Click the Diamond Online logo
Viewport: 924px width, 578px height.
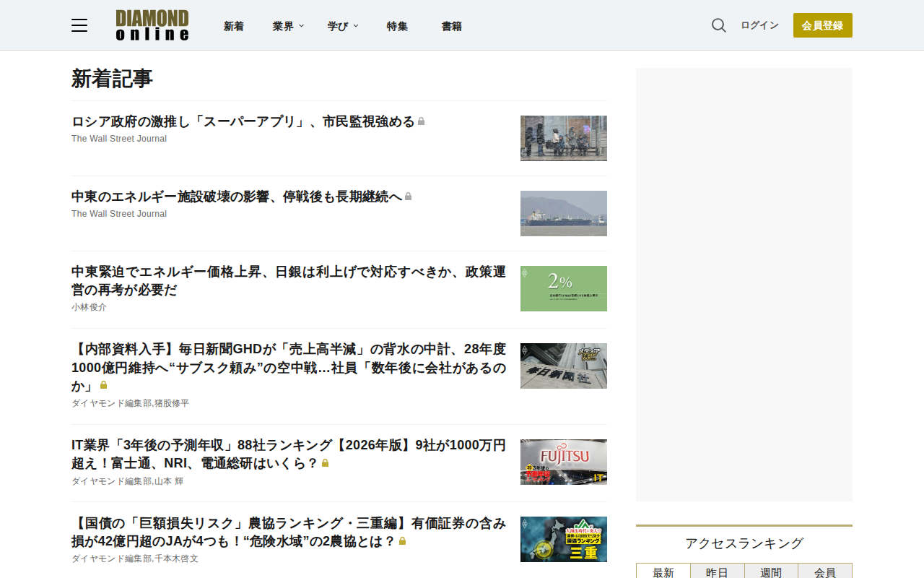pyautogui.click(x=152, y=25)
